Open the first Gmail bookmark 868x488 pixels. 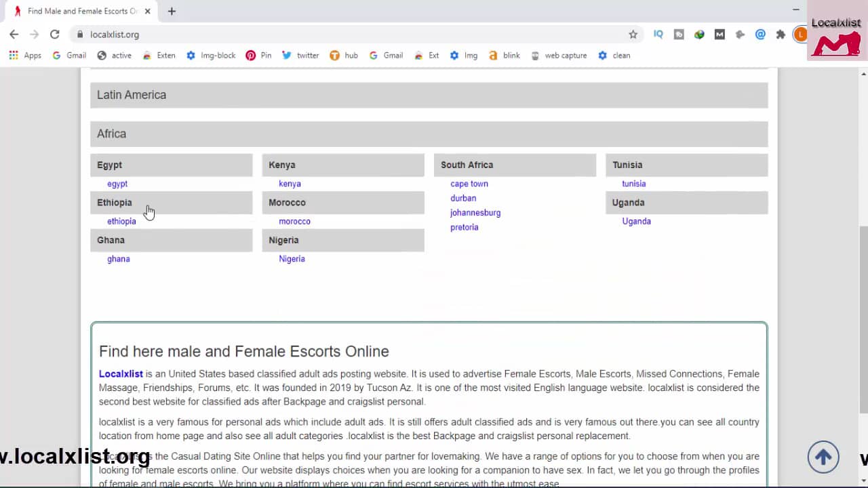tap(69, 56)
